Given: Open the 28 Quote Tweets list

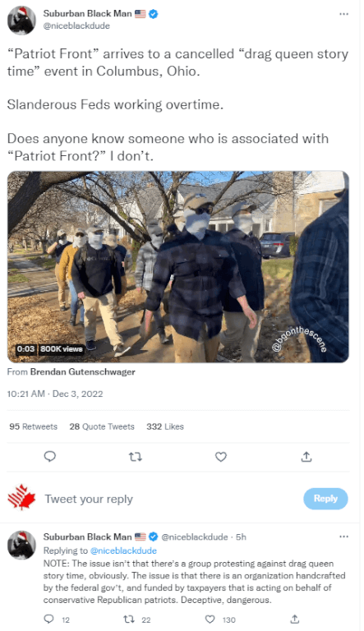Looking at the screenshot, I should point(102,426).
